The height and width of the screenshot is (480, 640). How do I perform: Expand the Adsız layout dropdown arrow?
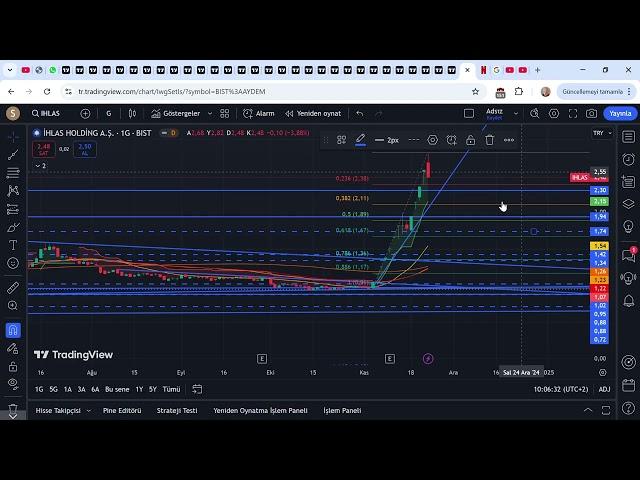[x=516, y=113]
